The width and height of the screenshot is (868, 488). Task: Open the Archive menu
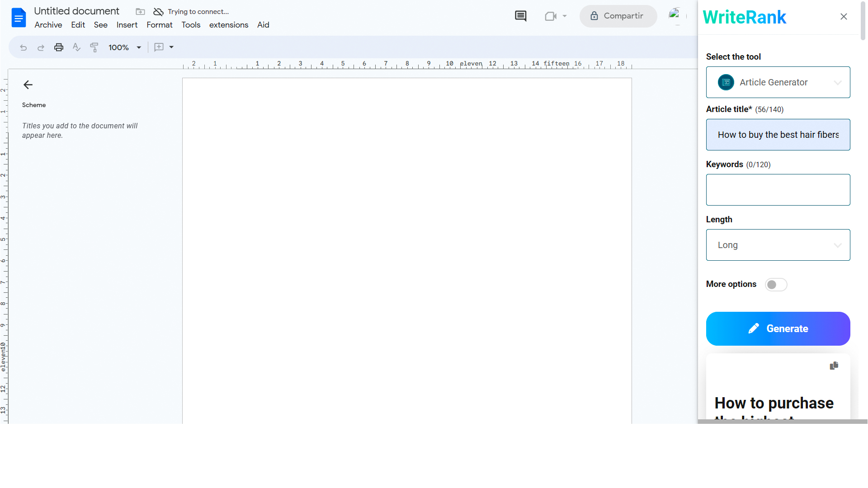click(48, 25)
